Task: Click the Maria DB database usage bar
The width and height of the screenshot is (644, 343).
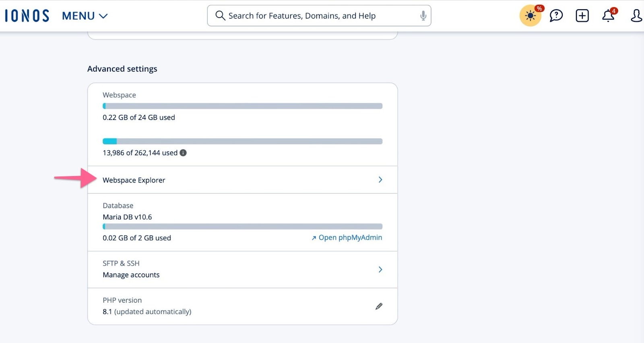Action: (242, 227)
